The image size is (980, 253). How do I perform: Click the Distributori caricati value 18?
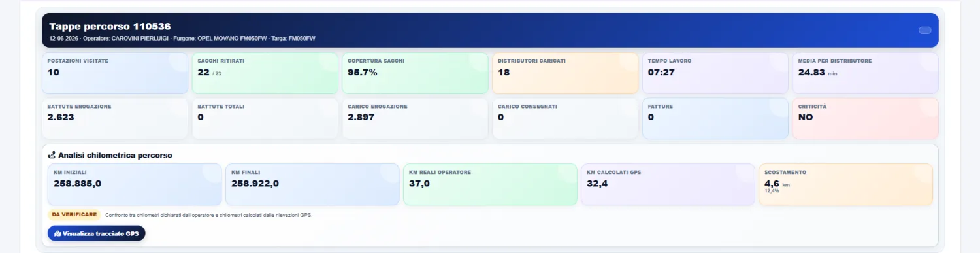[504, 72]
